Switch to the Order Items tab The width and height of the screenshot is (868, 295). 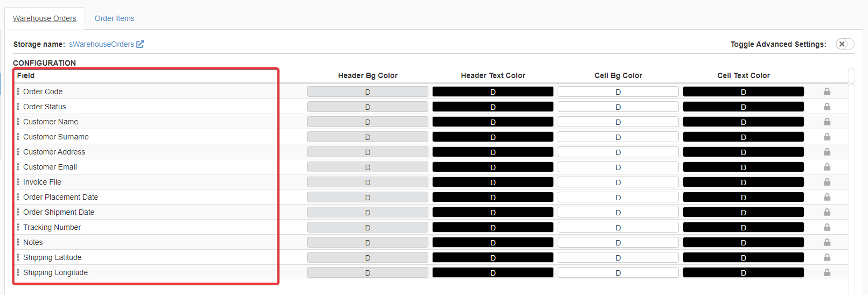pyautogui.click(x=114, y=18)
